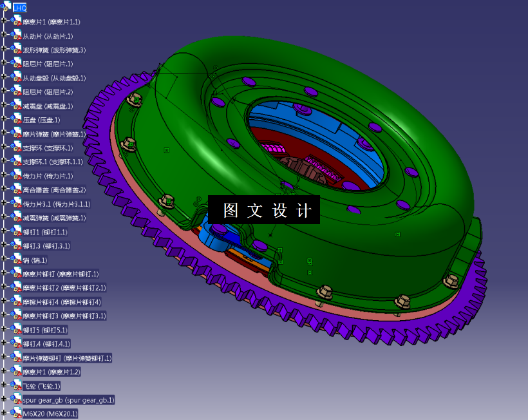Click the spur gear_gb part icon
Viewport: 528px width, 420px height.
click(x=15, y=399)
